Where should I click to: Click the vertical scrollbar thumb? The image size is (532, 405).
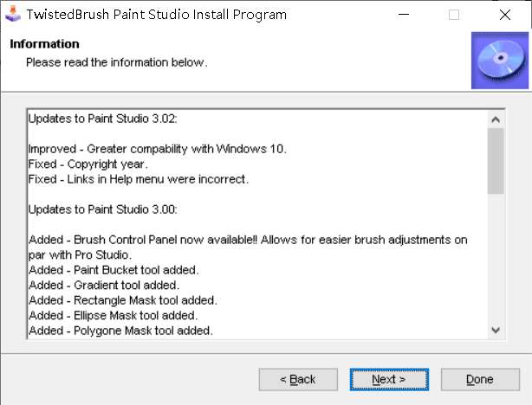(496, 160)
